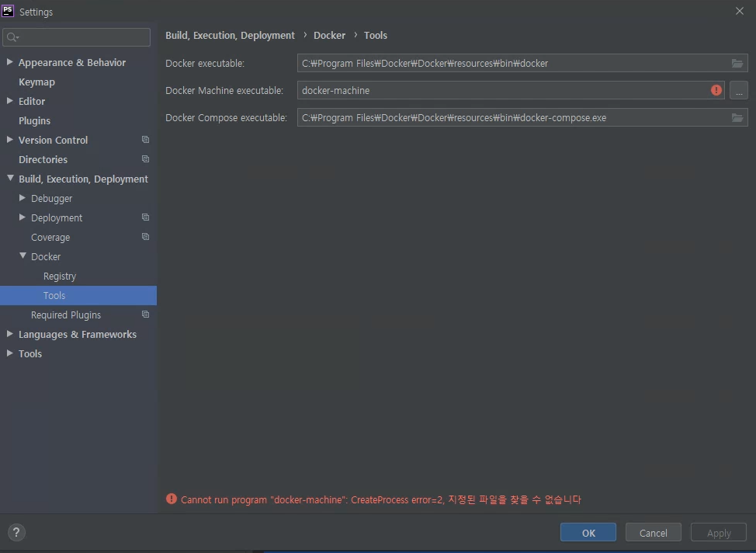The image size is (756, 553).
Task: Open ellipsis browse button for Docker Machine
Action: 739,90
